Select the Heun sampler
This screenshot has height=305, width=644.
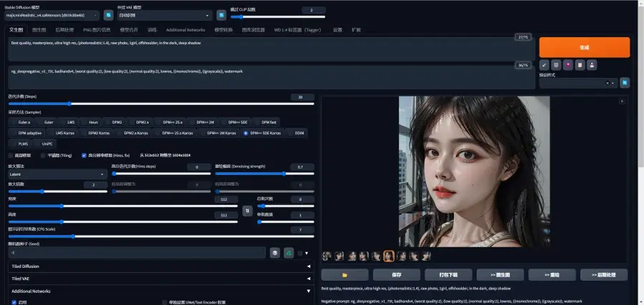[90, 122]
